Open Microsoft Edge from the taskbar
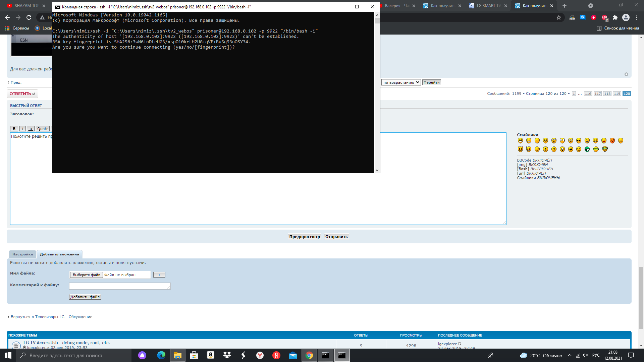 pyautogui.click(x=161, y=355)
